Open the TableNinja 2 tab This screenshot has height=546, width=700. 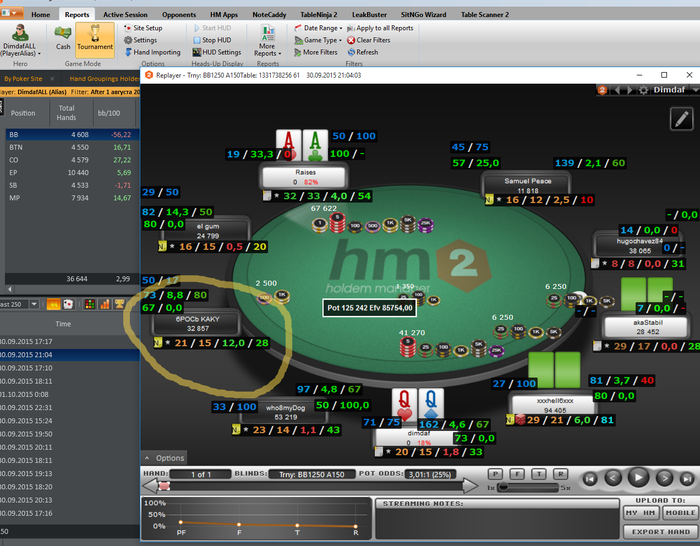coord(319,15)
